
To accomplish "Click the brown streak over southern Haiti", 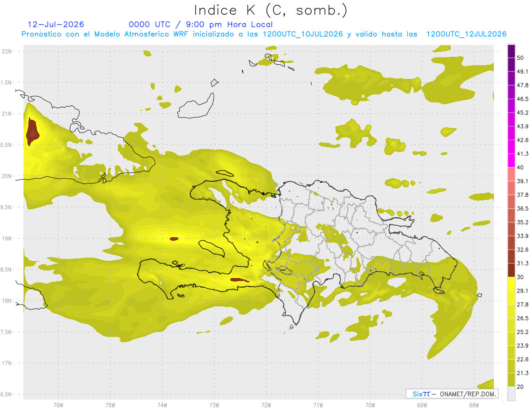I will coord(240,280).
